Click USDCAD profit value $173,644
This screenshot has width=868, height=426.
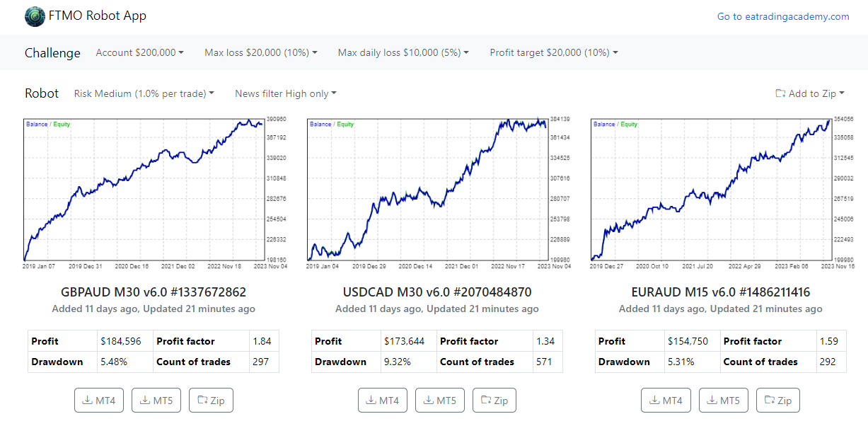click(405, 341)
